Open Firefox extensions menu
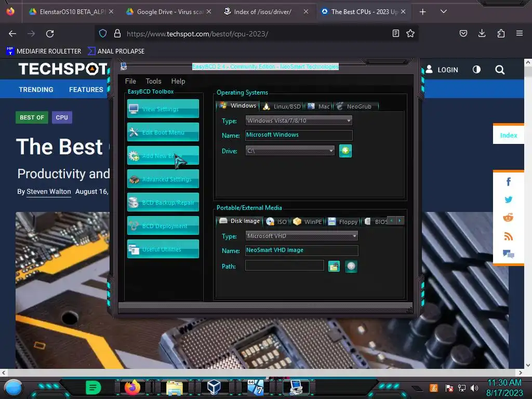532x399 pixels. pos(501,33)
